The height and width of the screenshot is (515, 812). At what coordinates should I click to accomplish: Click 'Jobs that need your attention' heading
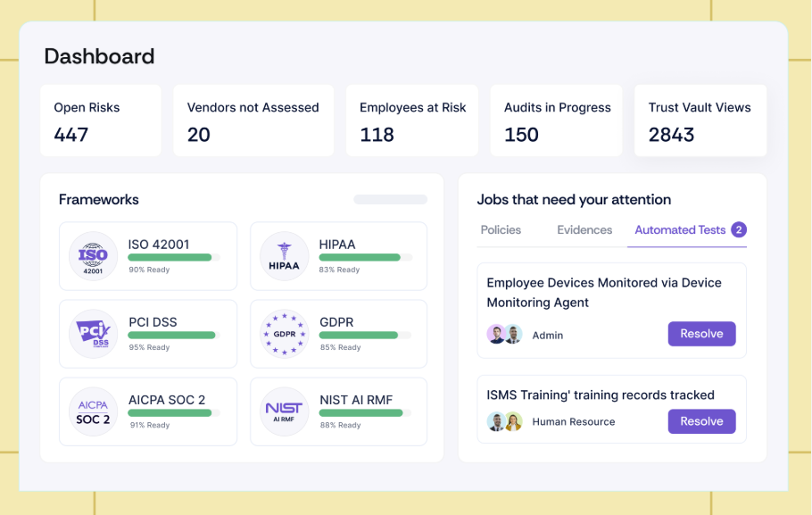click(x=574, y=199)
